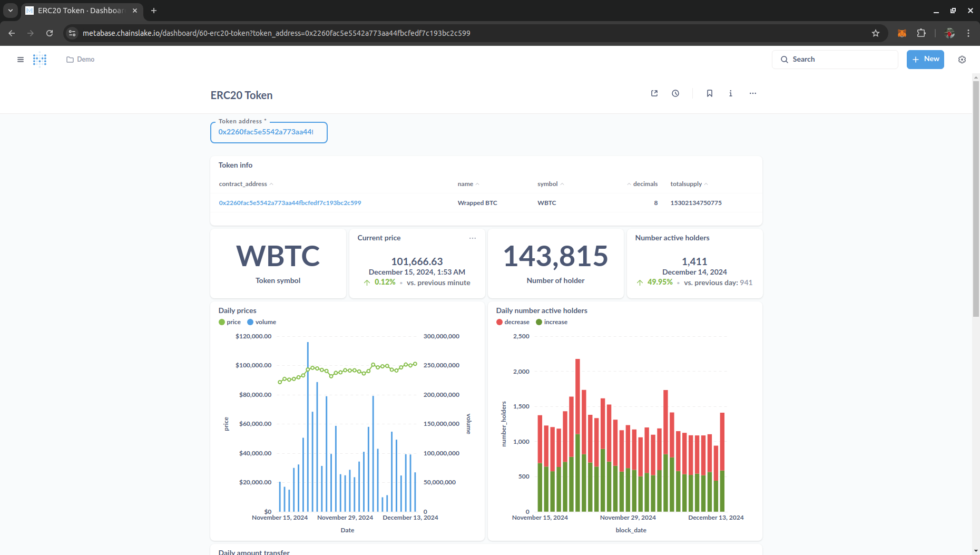Click the Metabase logo icon
This screenshot has width=980, height=555.
coord(40,60)
